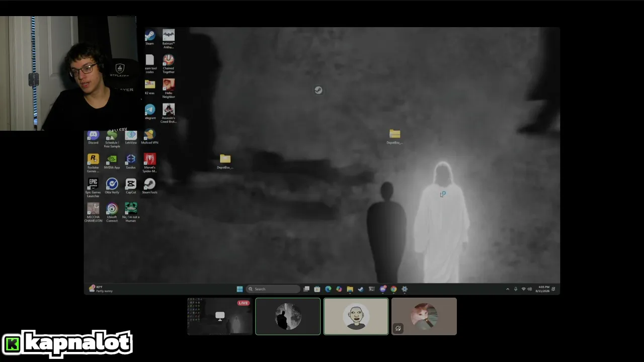Launch LetsView desktop icon
The height and width of the screenshot is (362, 644).
tap(131, 137)
